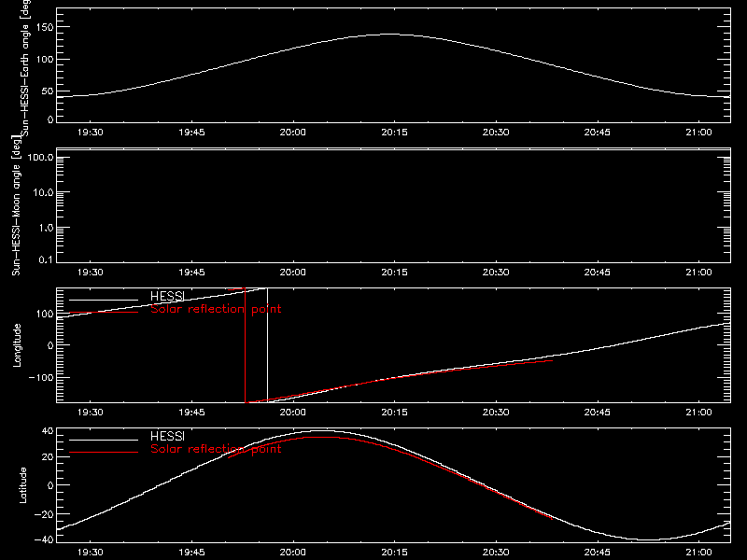Click 19:45 time label under Moon angle plot

click(191, 272)
